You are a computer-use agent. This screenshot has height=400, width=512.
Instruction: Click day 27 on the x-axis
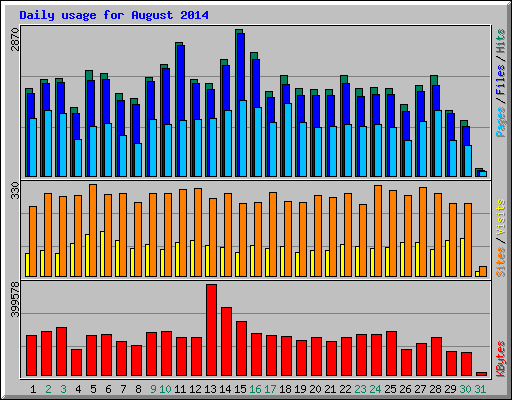[x=420, y=389]
